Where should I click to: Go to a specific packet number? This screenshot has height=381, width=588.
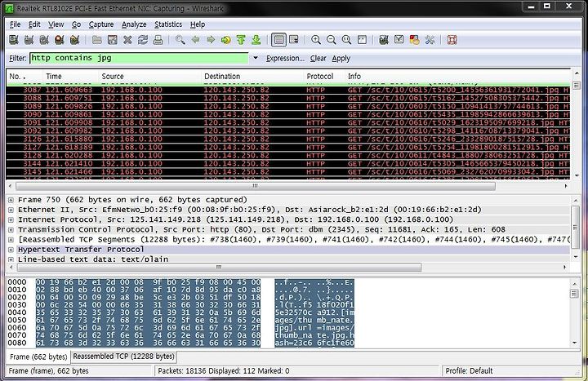tap(225, 40)
